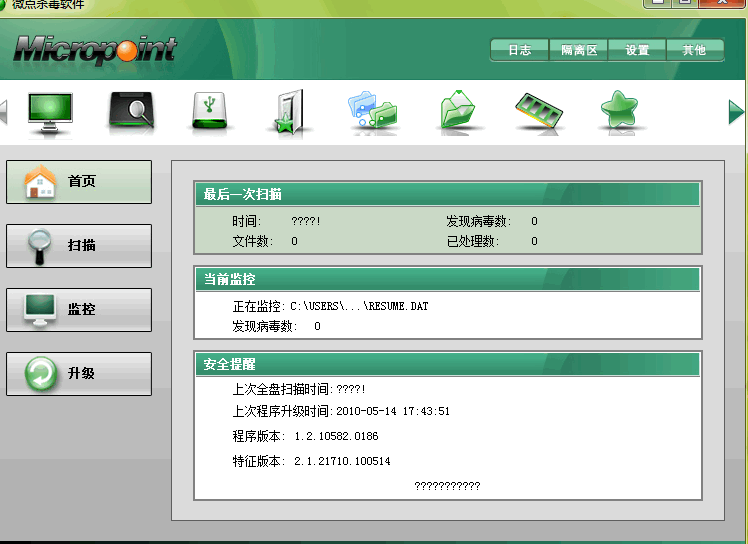Click the 当前监控 panel header

click(x=447, y=279)
